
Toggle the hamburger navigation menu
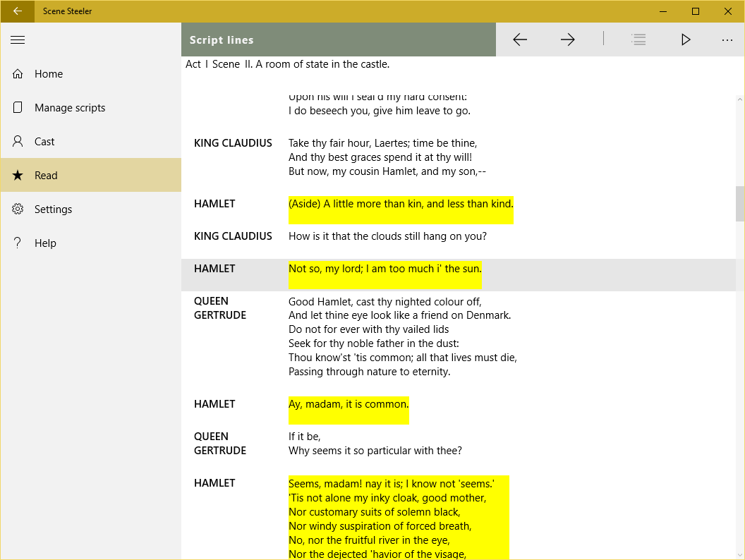[x=18, y=40]
